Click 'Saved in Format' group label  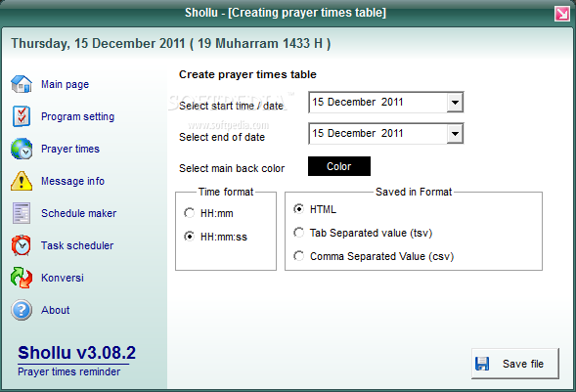point(414,192)
